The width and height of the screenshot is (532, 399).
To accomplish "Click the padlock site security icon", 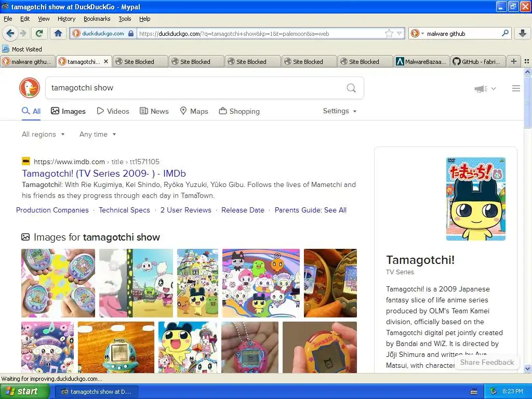I will [x=131, y=33].
